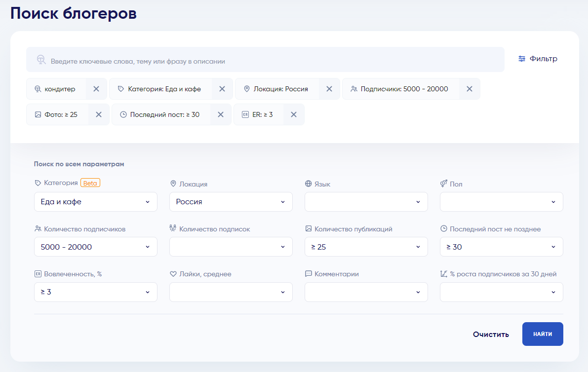Click the pin icon in the Локация chip
588x372 pixels.
247,89
